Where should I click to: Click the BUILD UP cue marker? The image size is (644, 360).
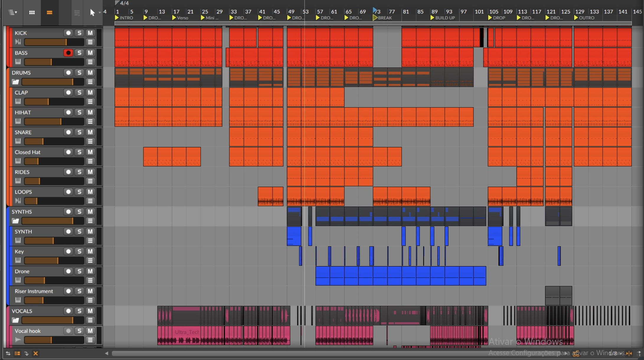[442, 18]
